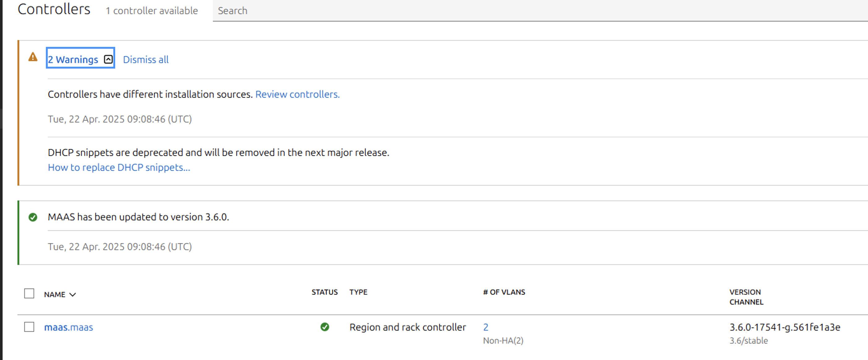Screen dimensions: 868x360
Task: Click the STATUS column header
Action: click(324, 292)
